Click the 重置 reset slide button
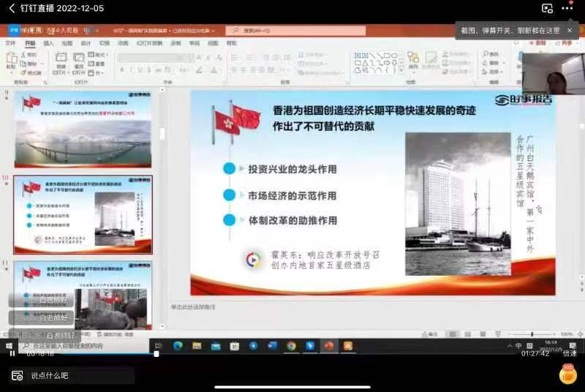 (97, 64)
